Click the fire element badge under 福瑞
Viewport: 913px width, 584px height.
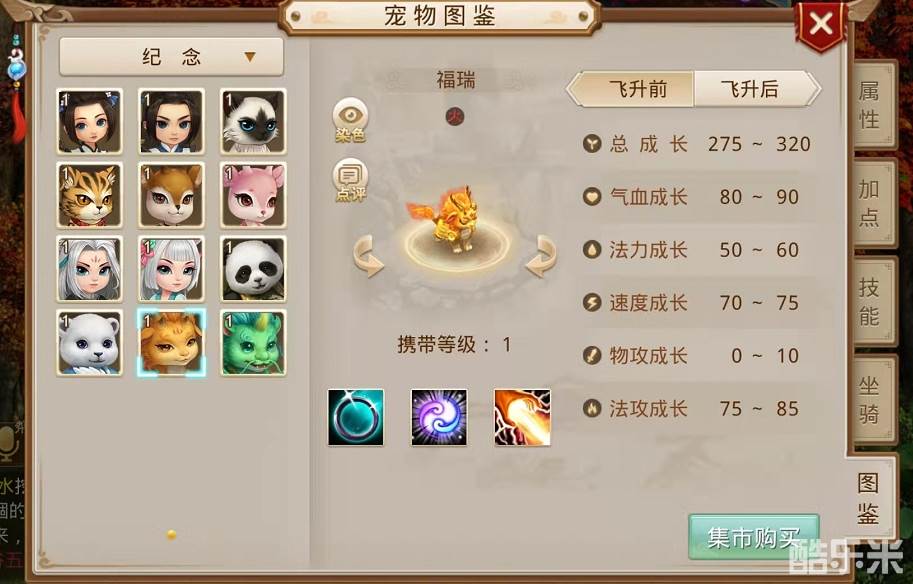[x=455, y=116]
